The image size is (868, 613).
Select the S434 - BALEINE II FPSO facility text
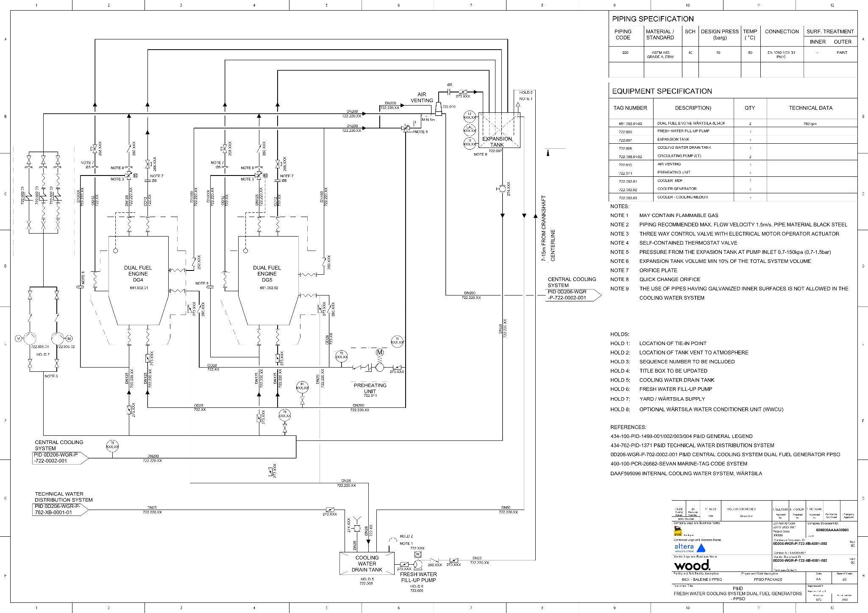(x=701, y=580)
